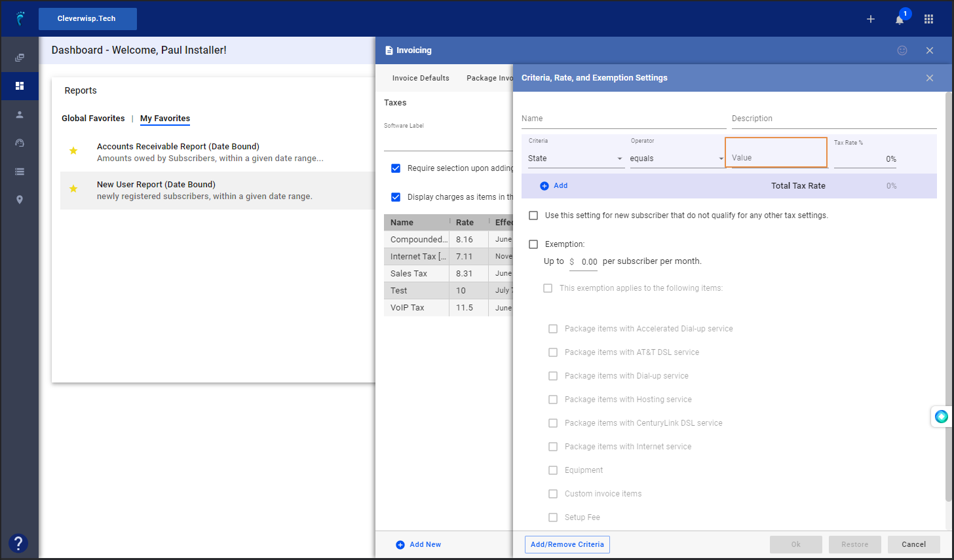
Task: Click the floating blue assistant icon at the right edge
Action: pyautogui.click(x=942, y=417)
